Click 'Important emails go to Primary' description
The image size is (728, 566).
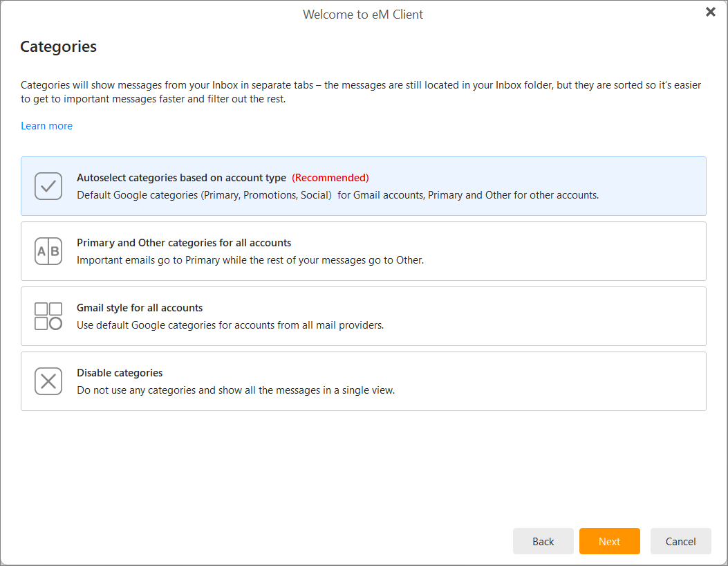pos(250,260)
